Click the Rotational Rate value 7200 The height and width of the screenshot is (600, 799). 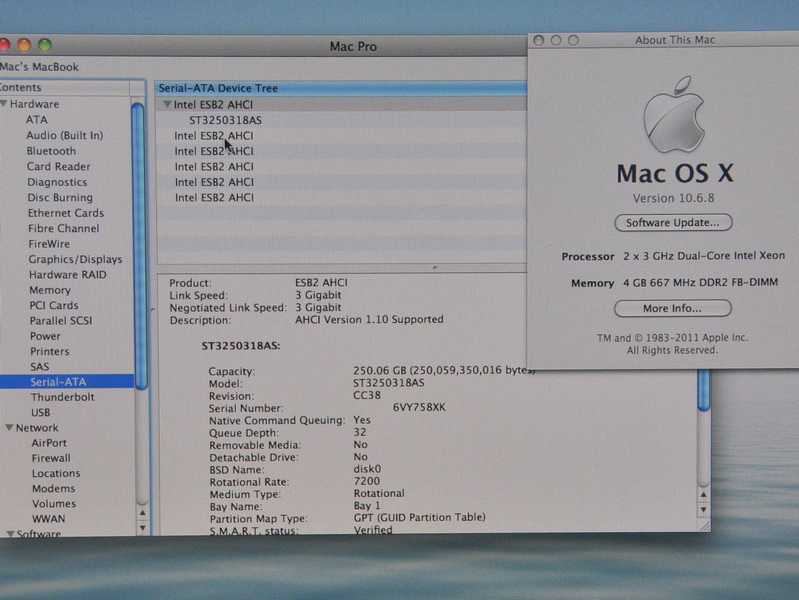[x=367, y=481]
